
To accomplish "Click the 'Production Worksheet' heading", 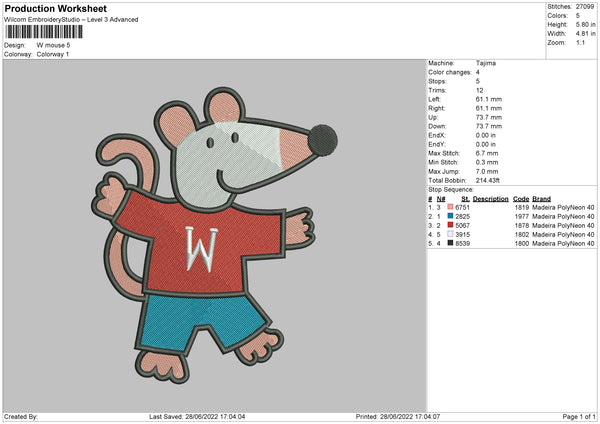I will click(x=56, y=9).
